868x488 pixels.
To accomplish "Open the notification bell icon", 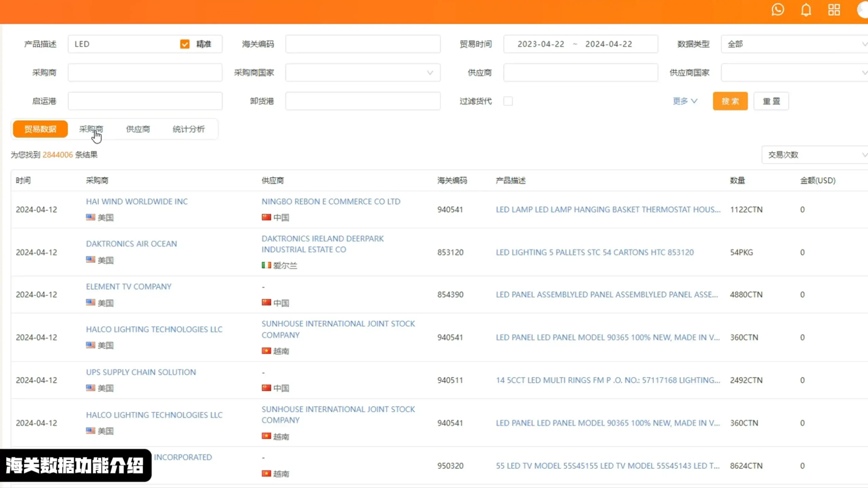I will 806,10.
